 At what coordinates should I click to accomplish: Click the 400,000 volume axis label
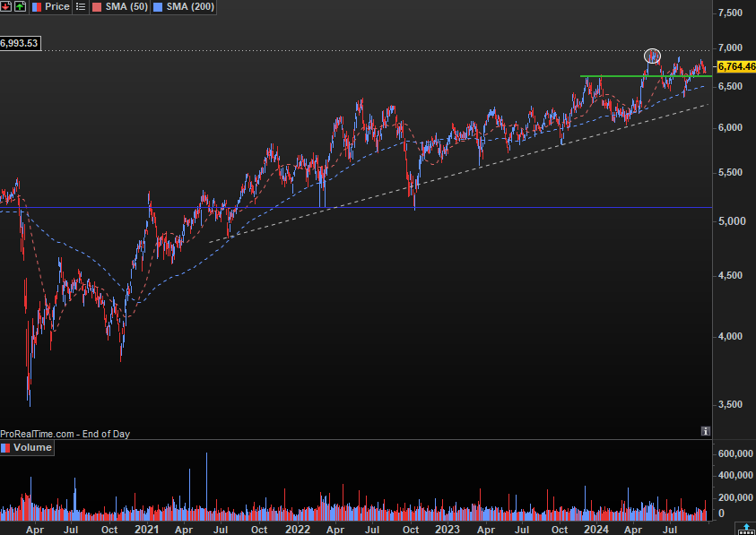coord(735,476)
